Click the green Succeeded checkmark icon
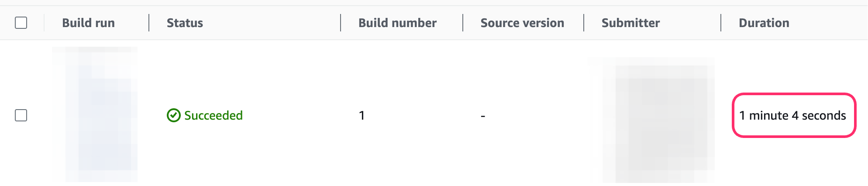 coord(173,115)
